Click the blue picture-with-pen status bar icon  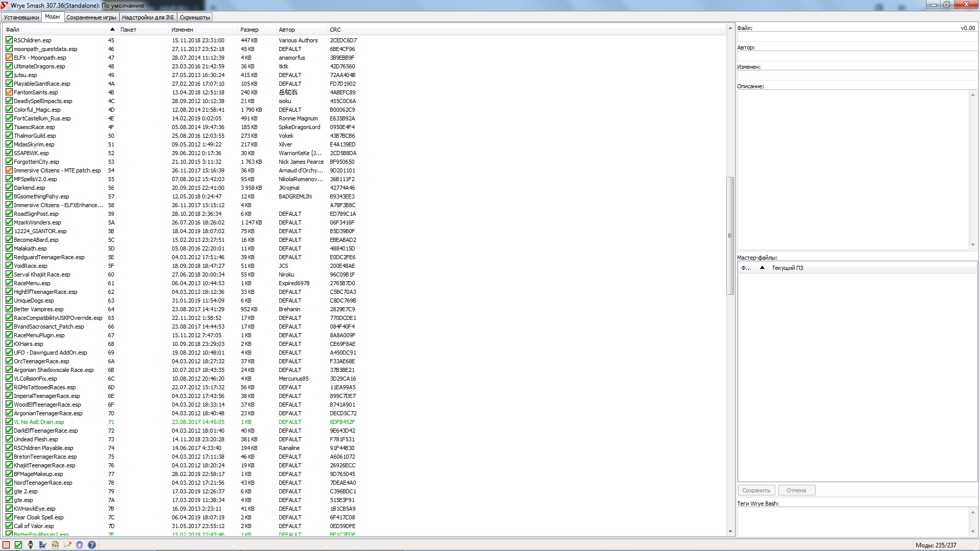(43, 545)
